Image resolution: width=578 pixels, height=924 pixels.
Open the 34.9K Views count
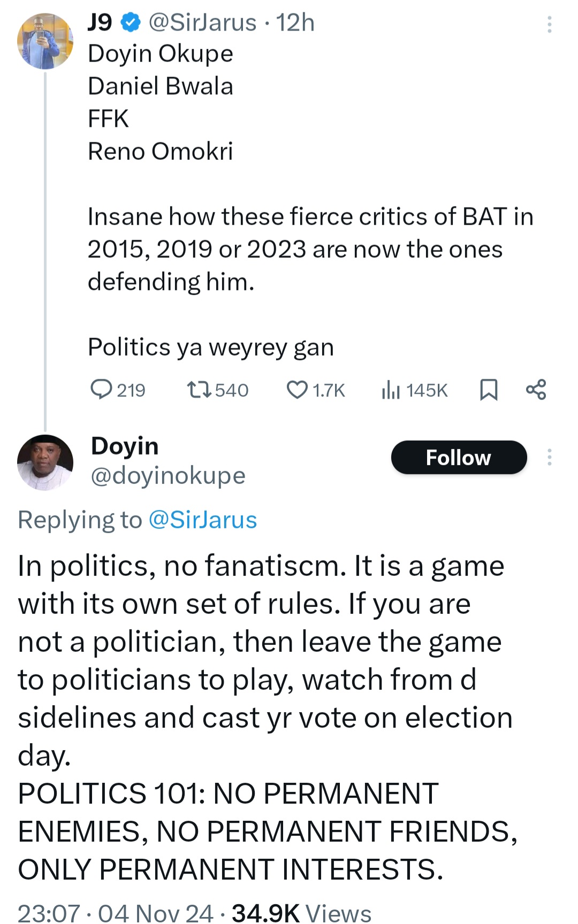click(x=301, y=912)
